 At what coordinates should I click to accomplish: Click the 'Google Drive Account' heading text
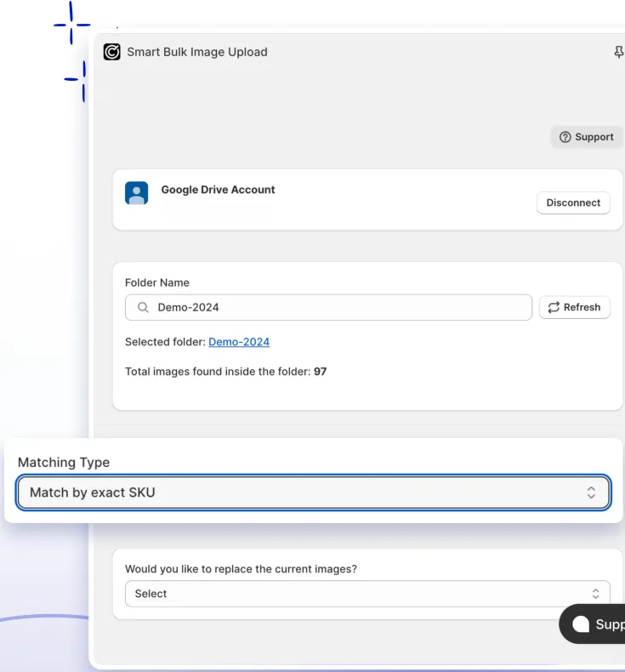point(218,190)
